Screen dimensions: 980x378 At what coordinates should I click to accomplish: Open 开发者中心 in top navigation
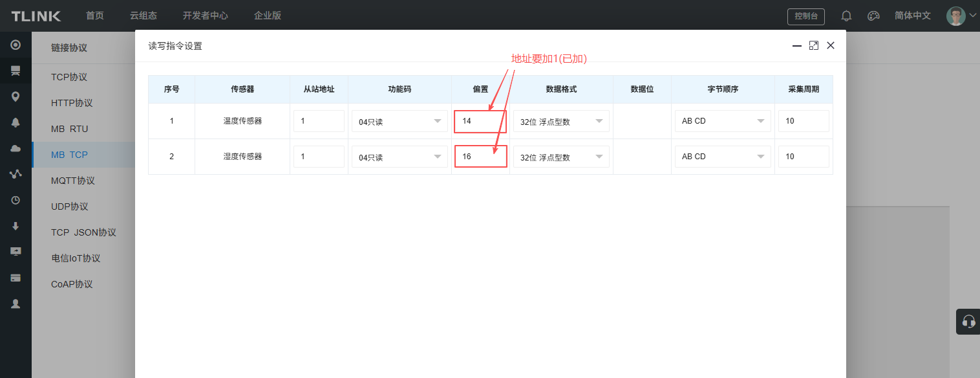pyautogui.click(x=205, y=16)
